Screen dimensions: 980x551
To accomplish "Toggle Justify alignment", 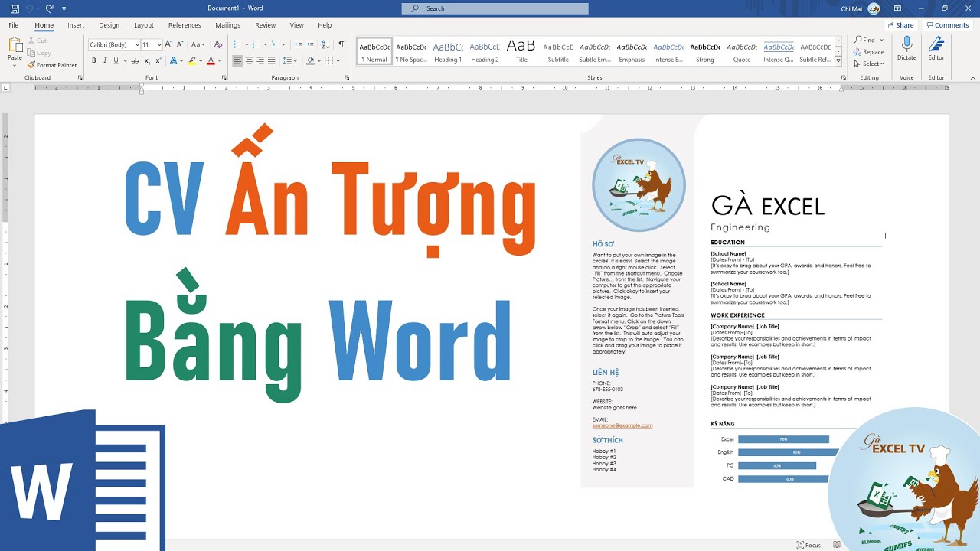I will [x=271, y=60].
